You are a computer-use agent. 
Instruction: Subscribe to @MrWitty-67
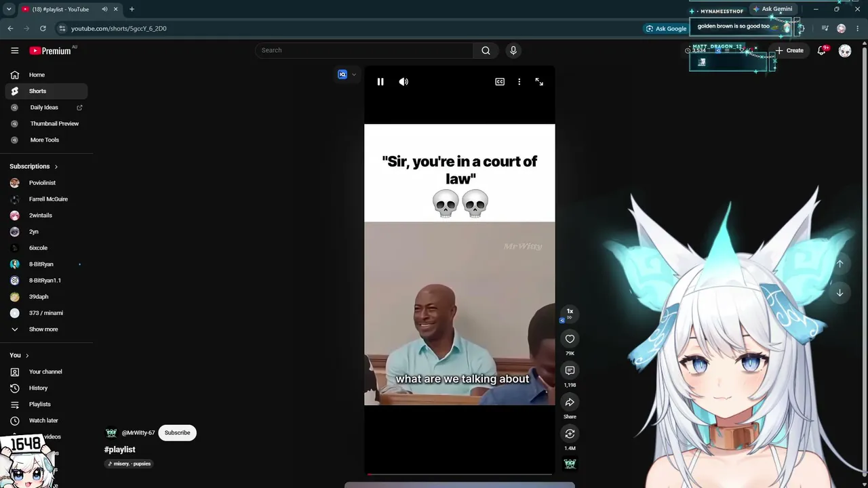pyautogui.click(x=177, y=433)
